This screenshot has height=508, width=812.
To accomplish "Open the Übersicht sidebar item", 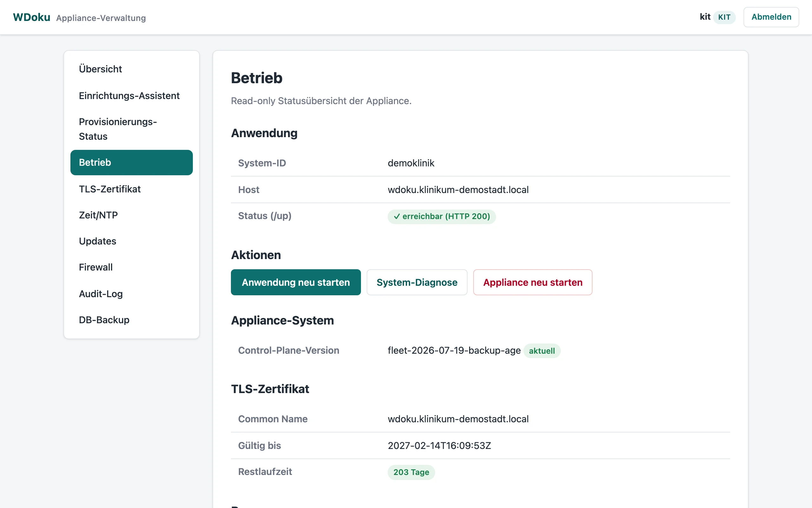I will tap(132, 69).
